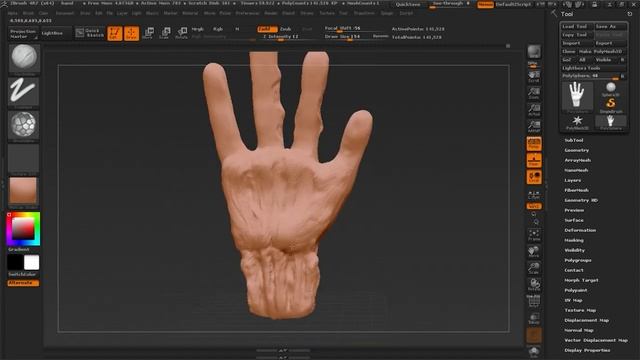Click the L.Sym icon
Image resolution: width=640 pixels, height=360 pixels.
[534, 194]
